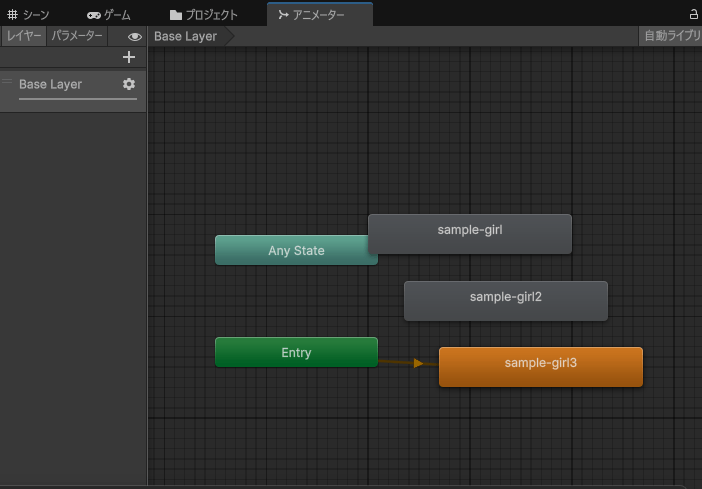702x489 pixels.
Task: Open the パラメーター panel tab
Action: (x=77, y=36)
